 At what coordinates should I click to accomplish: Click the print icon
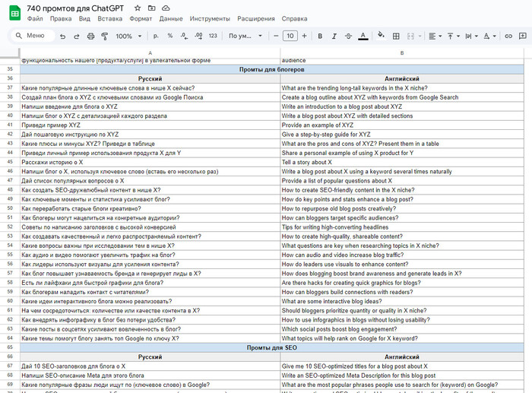[x=91, y=36]
